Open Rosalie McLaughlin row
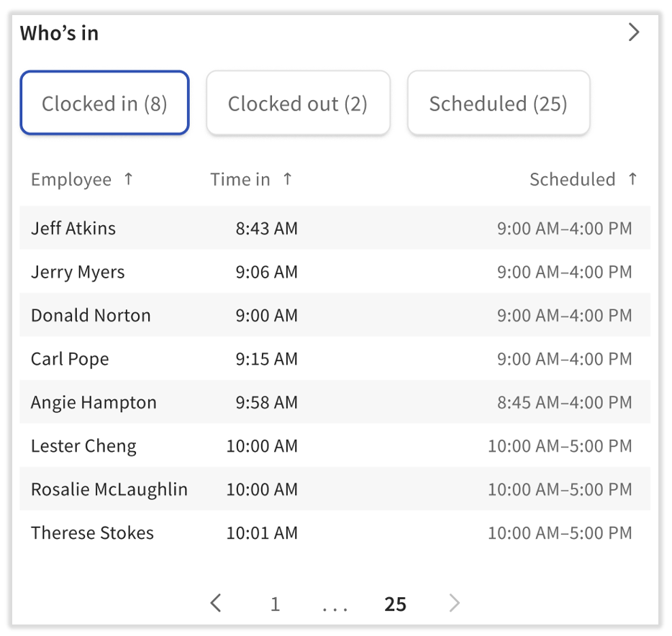 [x=109, y=489]
